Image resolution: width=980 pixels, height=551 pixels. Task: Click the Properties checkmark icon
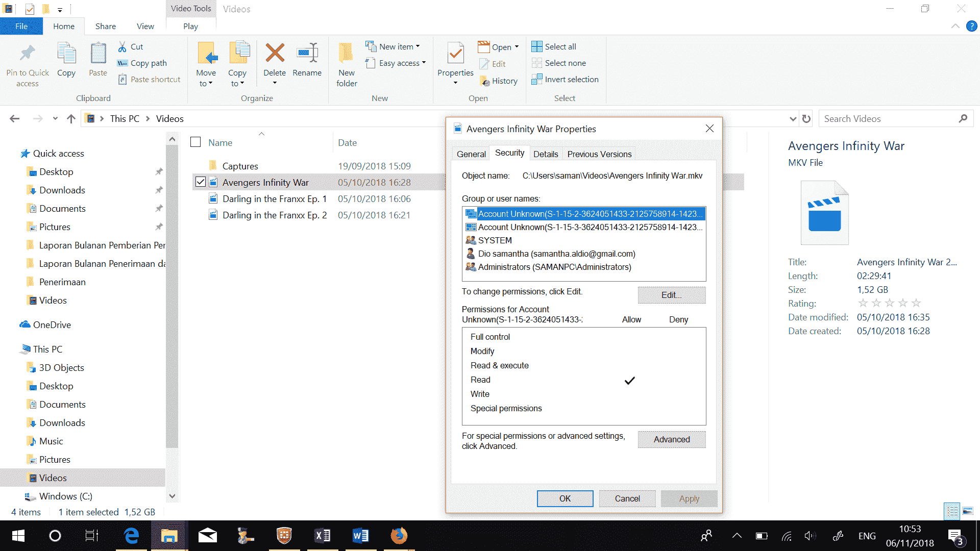[x=455, y=54]
